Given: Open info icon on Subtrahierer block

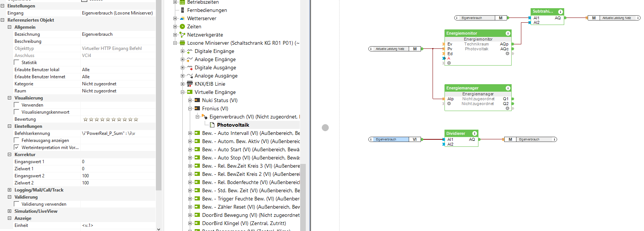Looking at the screenshot, I should click(x=560, y=12).
